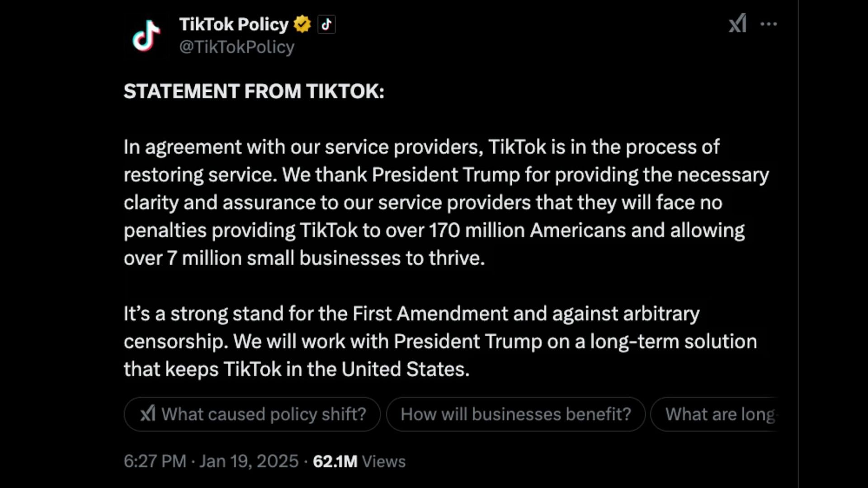Image resolution: width=868 pixels, height=488 pixels.
Task: View the 62.1M Views count
Action: [x=359, y=461]
